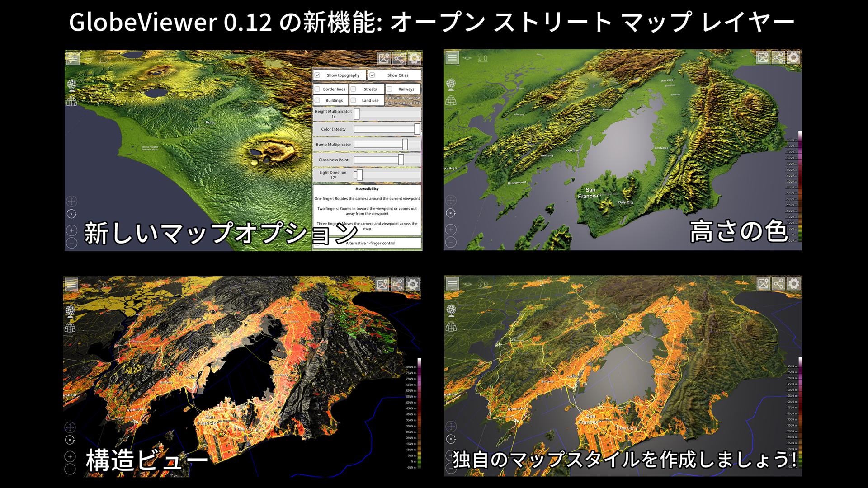Enable the Land use checkbox
The image size is (868, 488).
pos(354,100)
